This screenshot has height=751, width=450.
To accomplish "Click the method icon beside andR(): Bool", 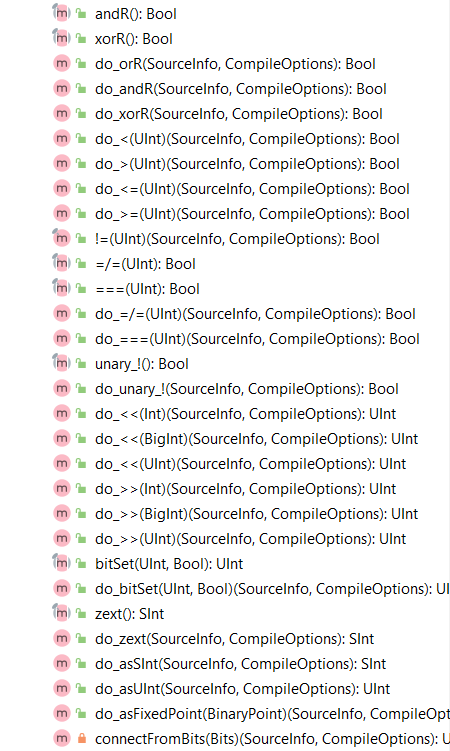I will point(61,14).
